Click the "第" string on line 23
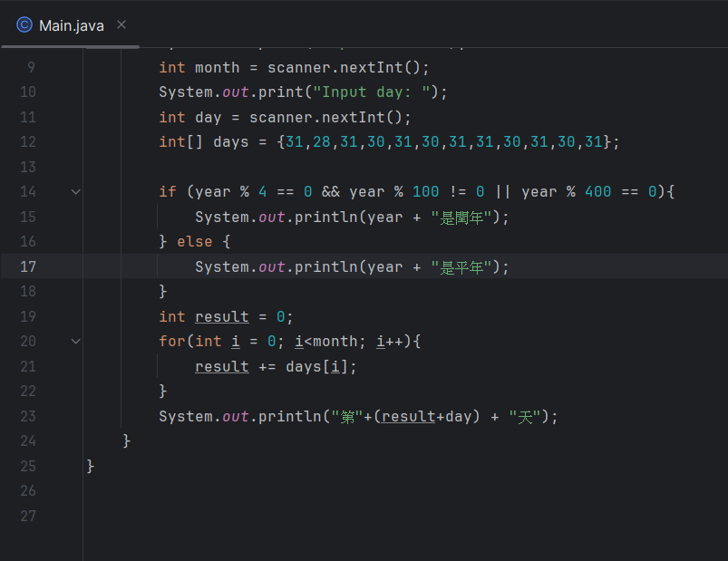 pyautogui.click(x=347, y=417)
